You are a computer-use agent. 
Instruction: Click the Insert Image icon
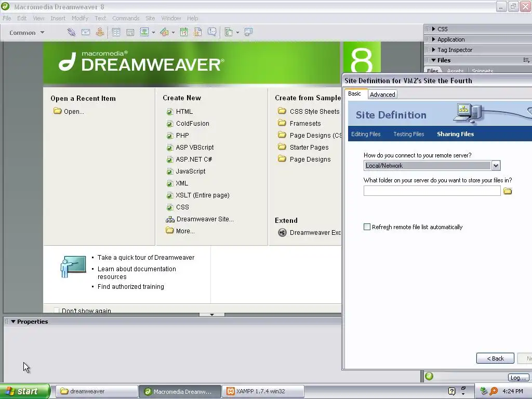144,32
